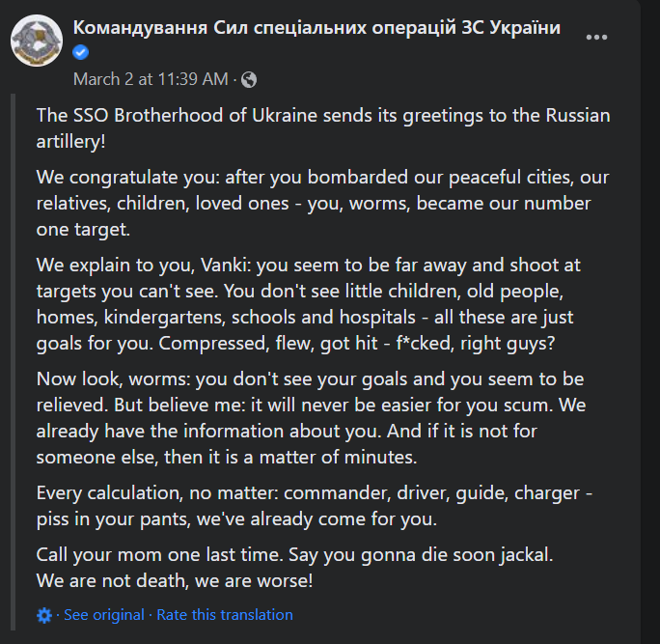Click the SSO Brotherhood greeting paragraph
The image size is (660, 644).
(323, 127)
